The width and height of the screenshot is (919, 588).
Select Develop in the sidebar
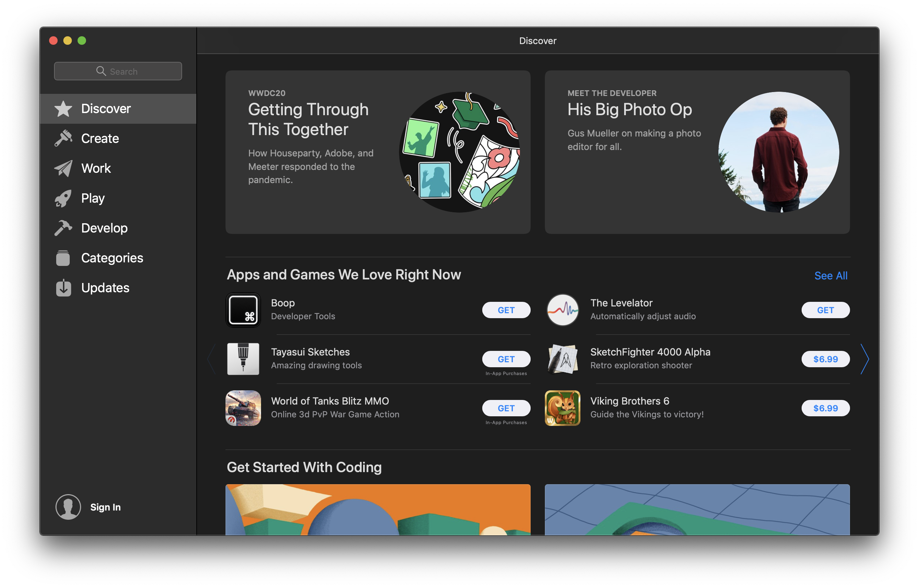click(x=118, y=228)
